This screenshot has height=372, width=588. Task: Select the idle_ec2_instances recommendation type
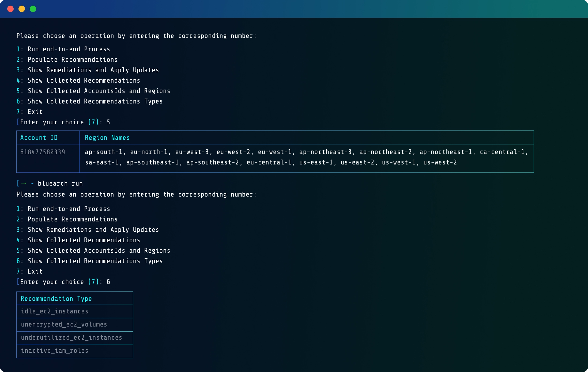tap(55, 311)
